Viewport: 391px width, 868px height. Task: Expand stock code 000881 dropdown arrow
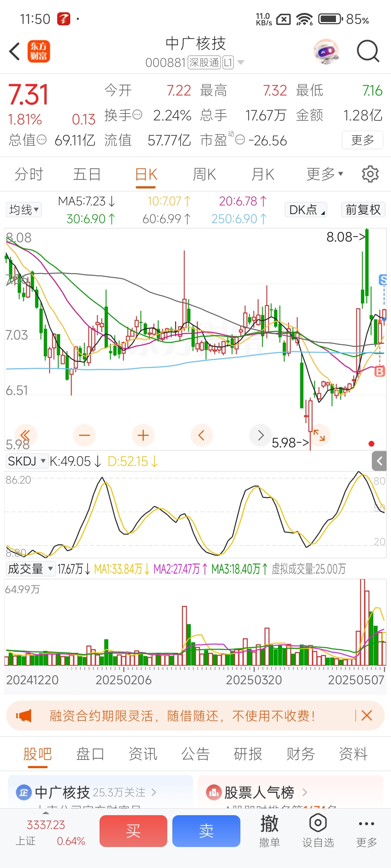[240, 63]
